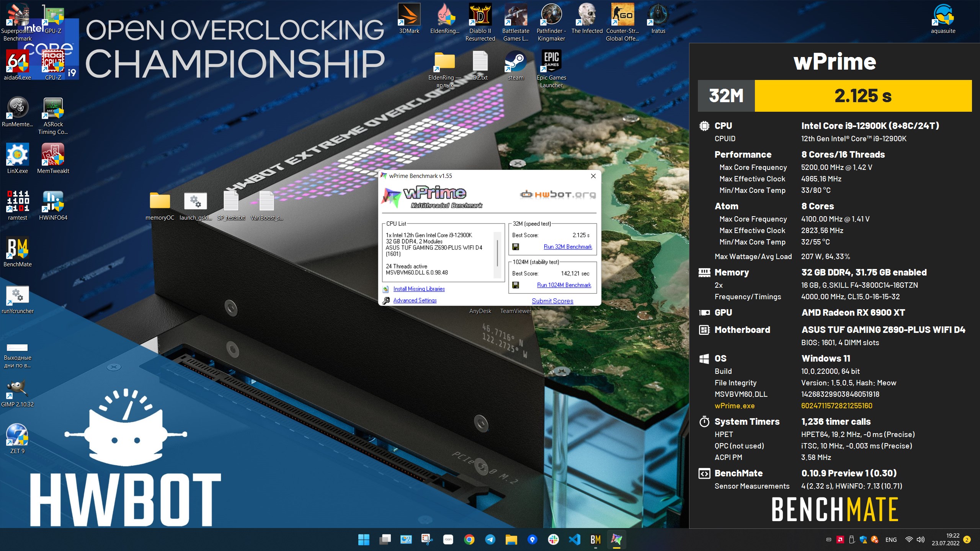Save the wPrime 32M score via floppy icon

click(x=516, y=247)
